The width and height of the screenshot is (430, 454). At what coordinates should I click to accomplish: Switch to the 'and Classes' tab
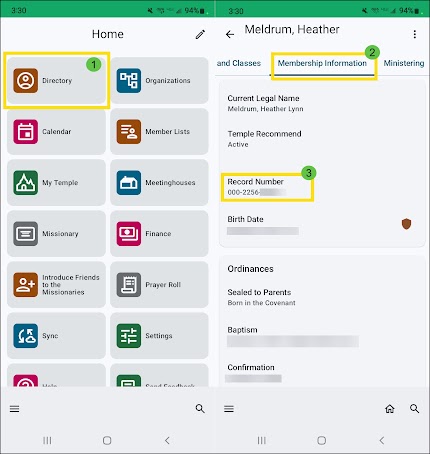click(x=239, y=63)
